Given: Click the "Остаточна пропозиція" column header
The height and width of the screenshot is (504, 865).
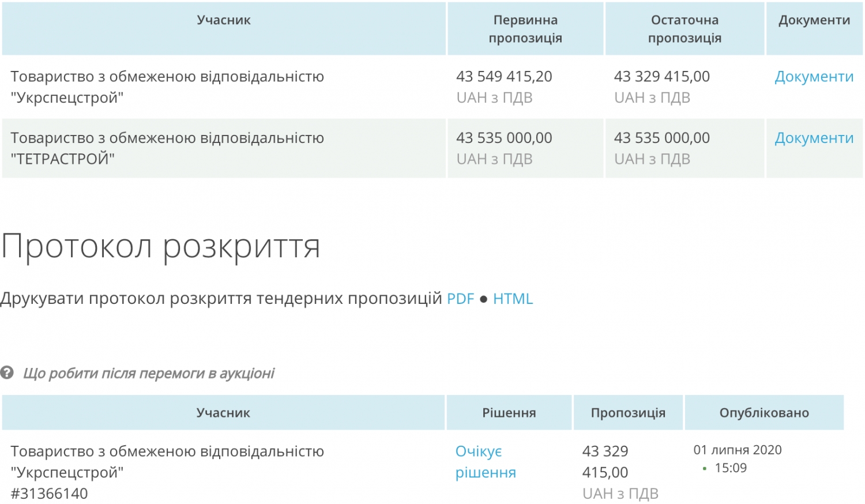Looking at the screenshot, I should tap(685, 29).
